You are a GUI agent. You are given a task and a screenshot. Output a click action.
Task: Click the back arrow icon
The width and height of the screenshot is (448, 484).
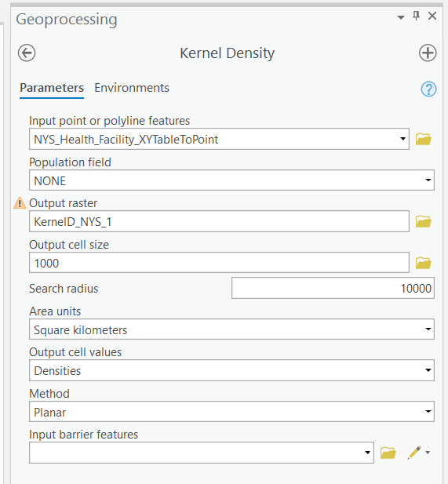click(x=27, y=53)
